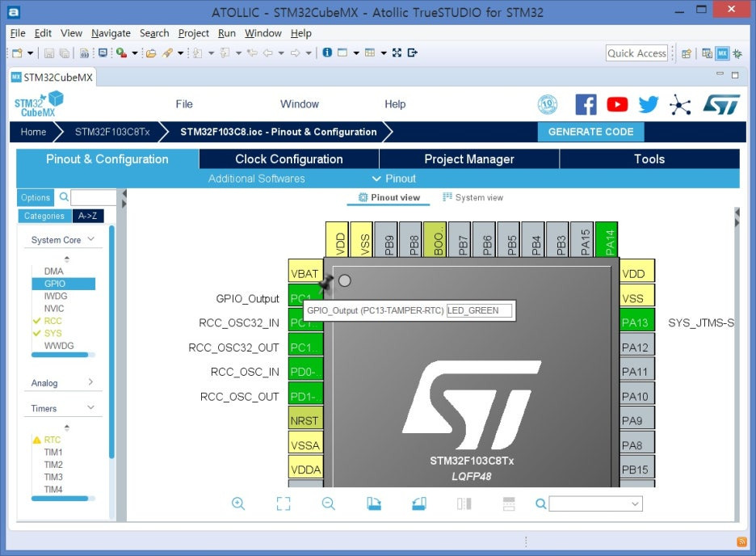Expand the pin search combo box
The height and width of the screenshot is (556, 756).
[x=635, y=504]
